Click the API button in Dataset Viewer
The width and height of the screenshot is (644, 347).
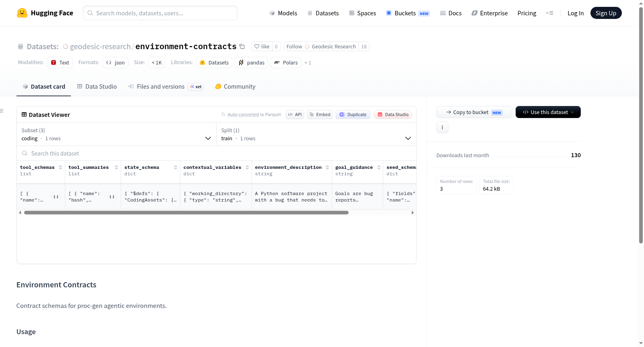point(295,114)
